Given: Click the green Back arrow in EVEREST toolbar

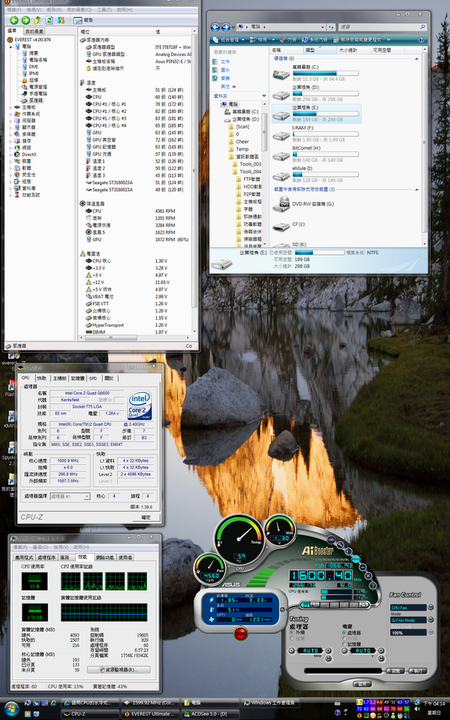Looking at the screenshot, I should [x=14, y=20].
